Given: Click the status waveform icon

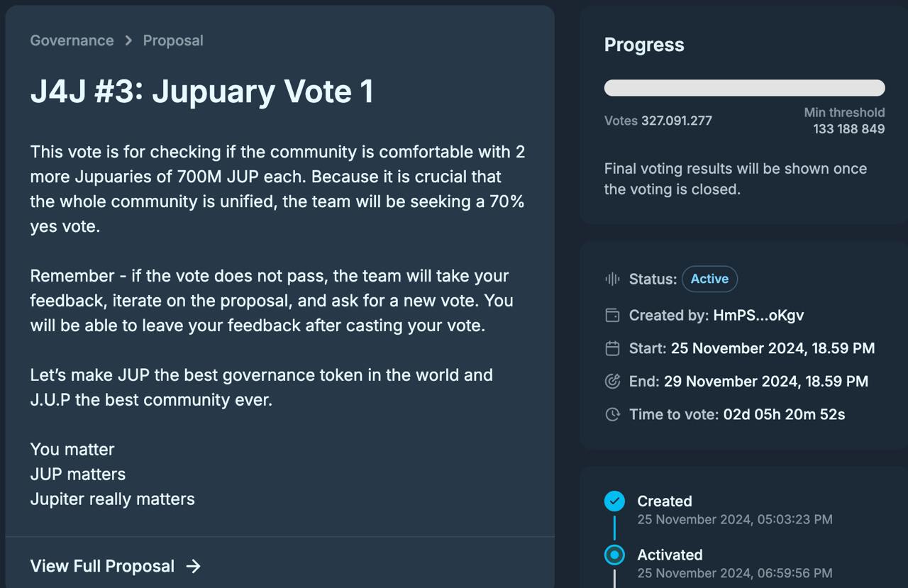Looking at the screenshot, I should (612, 279).
